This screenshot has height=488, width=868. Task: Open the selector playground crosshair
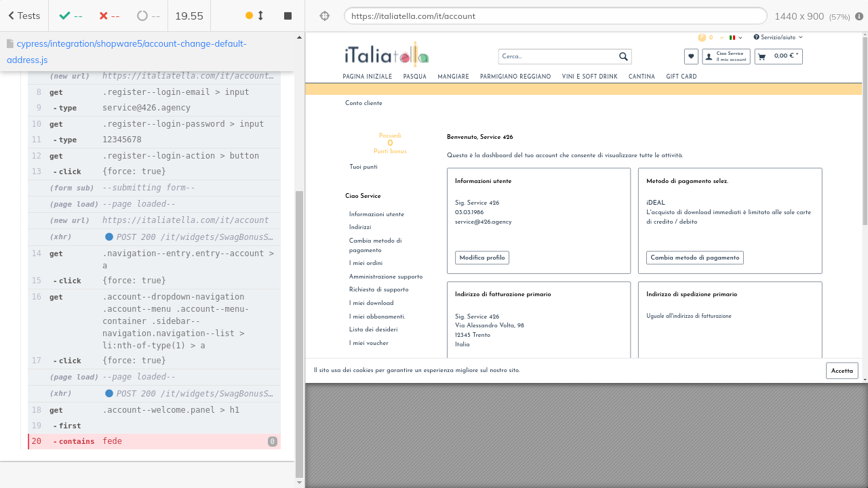pyautogui.click(x=324, y=16)
